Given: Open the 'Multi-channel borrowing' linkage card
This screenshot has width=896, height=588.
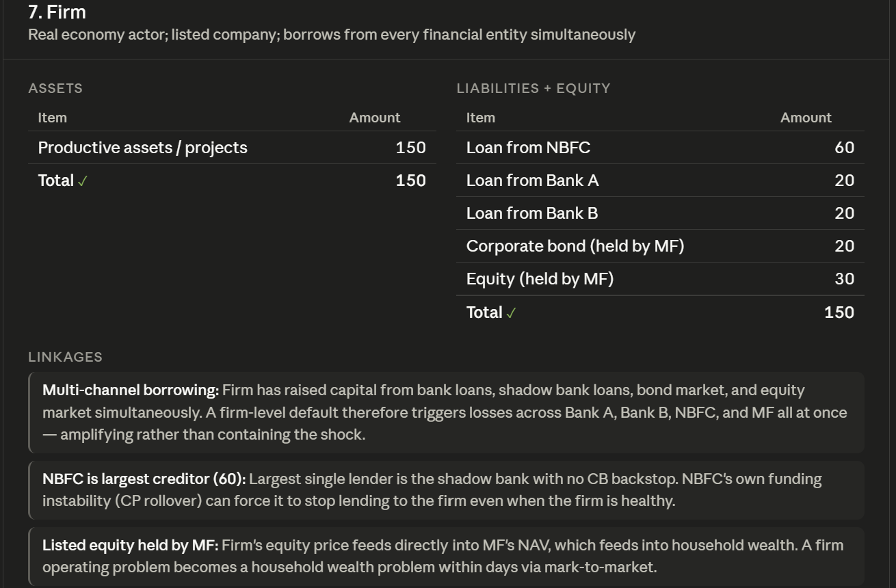Looking at the screenshot, I should [446, 412].
